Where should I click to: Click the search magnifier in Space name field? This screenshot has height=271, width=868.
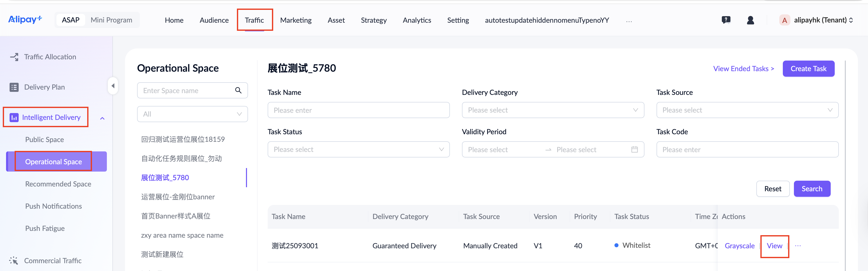coord(238,90)
